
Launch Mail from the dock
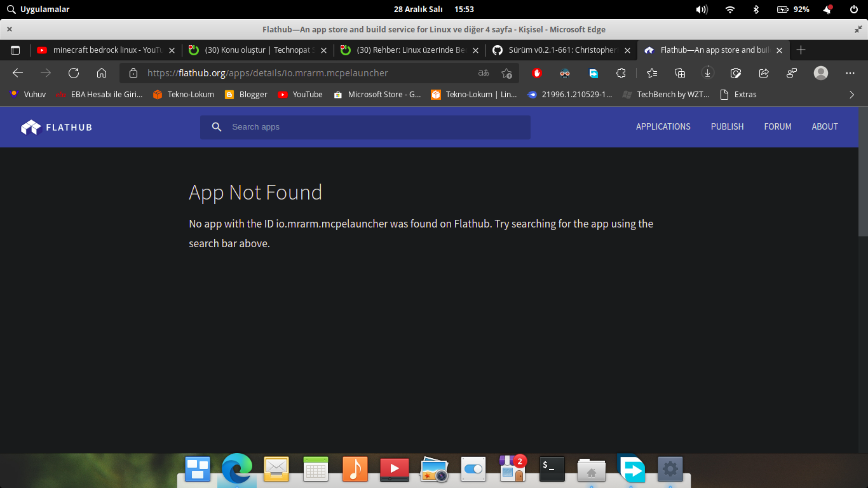[276, 470]
